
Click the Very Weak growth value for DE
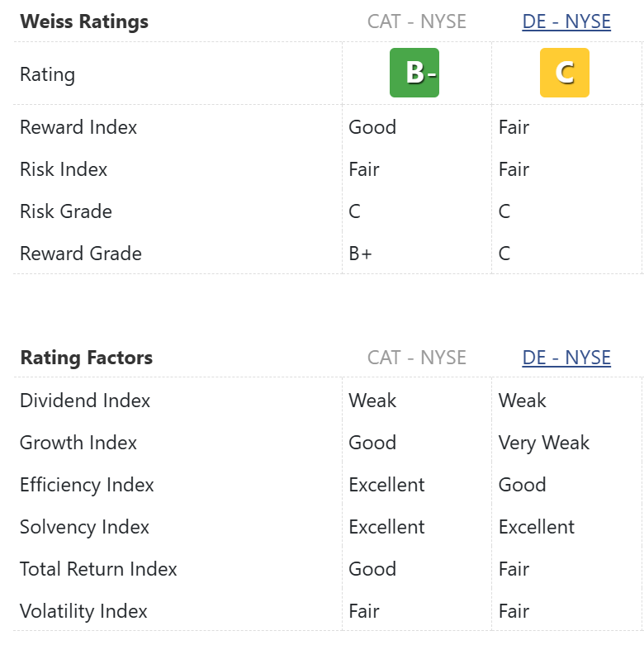[544, 443]
